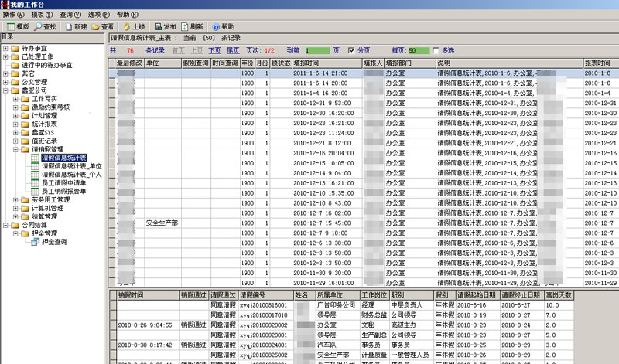Toggle the 分页 pagination checkbox
The width and height of the screenshot is (619, 364).
click(351, 50)
